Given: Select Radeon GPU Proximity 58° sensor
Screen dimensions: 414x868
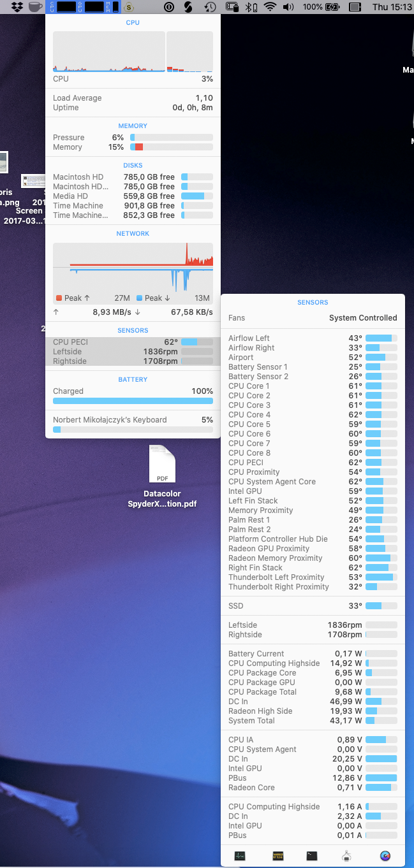Looking at the screenshot, I should tap(313, 549).
